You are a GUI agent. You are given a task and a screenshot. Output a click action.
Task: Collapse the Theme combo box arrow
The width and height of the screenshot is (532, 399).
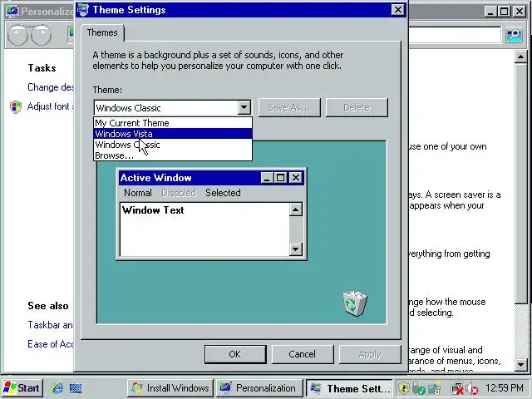(244, 108)
